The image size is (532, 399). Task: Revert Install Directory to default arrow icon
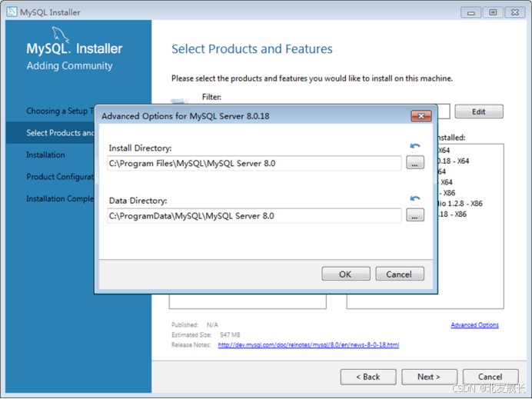tap(414, 146)
